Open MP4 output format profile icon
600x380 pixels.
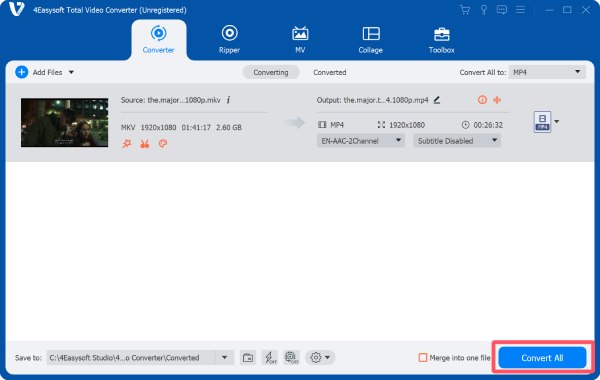click(542, 122)
